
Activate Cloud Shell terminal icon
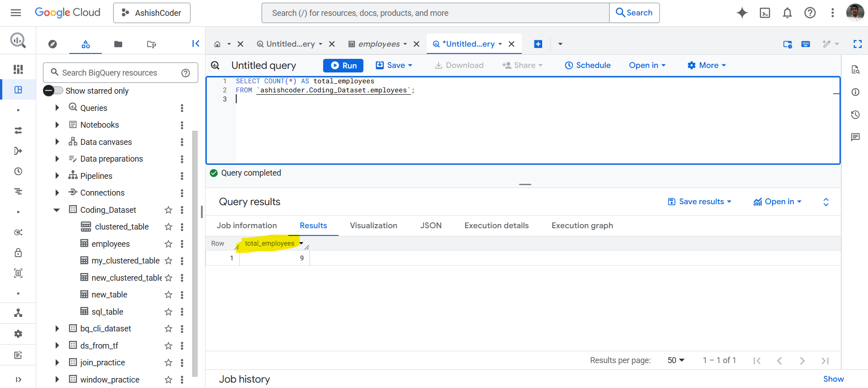coord(765,13)
